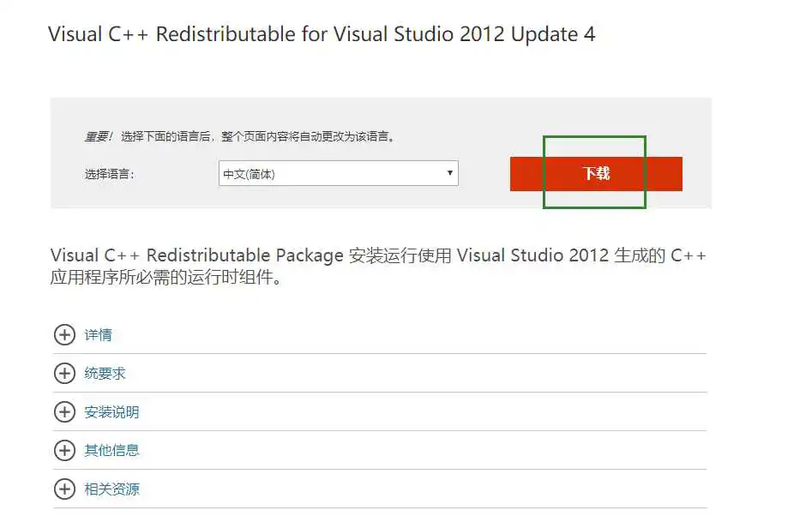Screen dimensions: 812x528
Task: Show the 相关资源 section link
Action: tap(111, 489)
